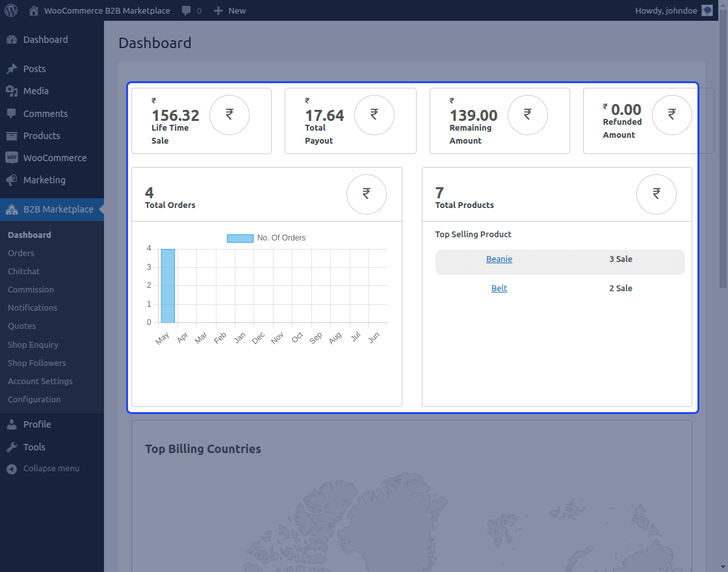Click the WooCommerce logo icon in the sidebar

[12, 157]
